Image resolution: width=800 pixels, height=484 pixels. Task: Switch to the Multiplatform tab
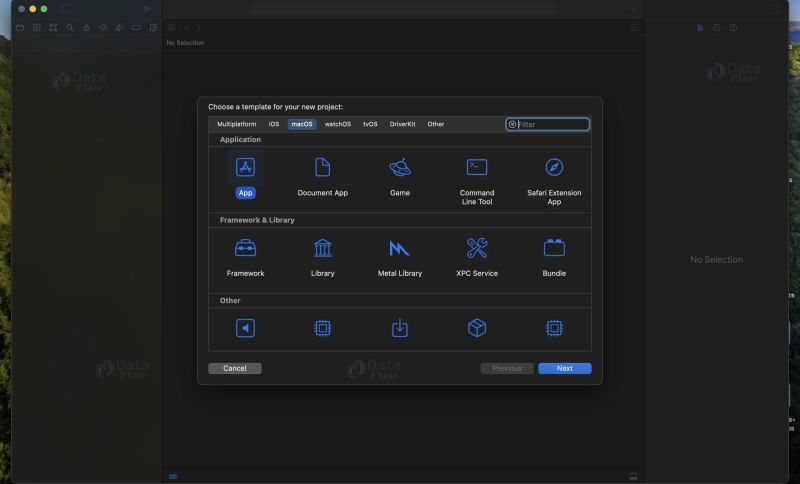237,124
